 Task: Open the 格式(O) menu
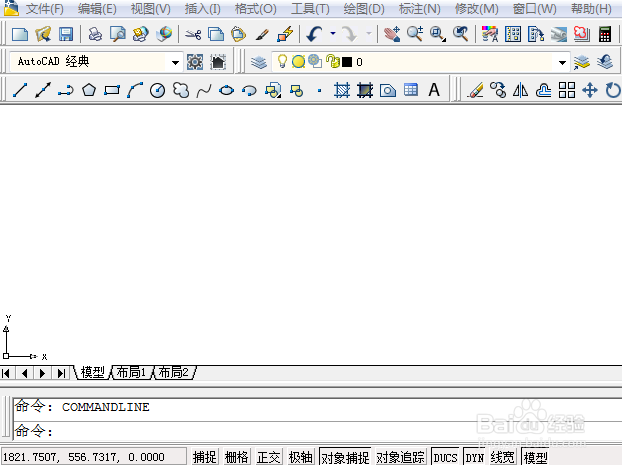click(256, 8)
